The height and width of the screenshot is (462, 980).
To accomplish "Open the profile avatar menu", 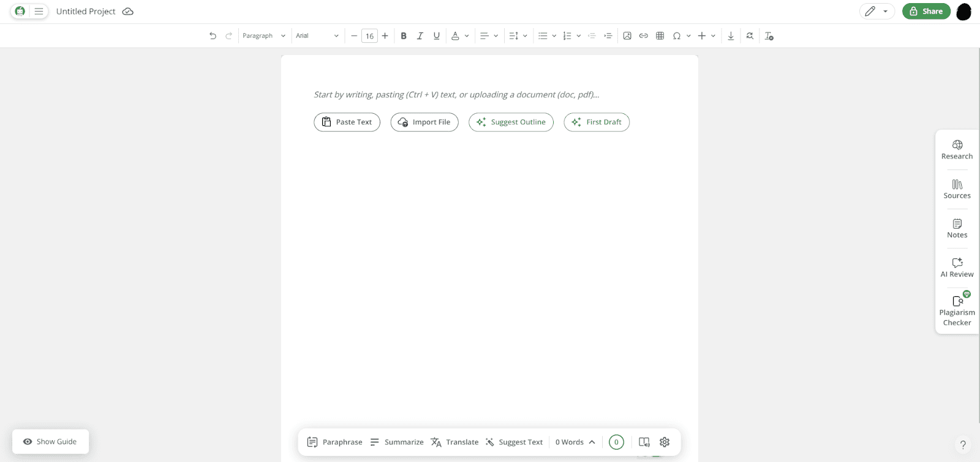I will (963, 11).
